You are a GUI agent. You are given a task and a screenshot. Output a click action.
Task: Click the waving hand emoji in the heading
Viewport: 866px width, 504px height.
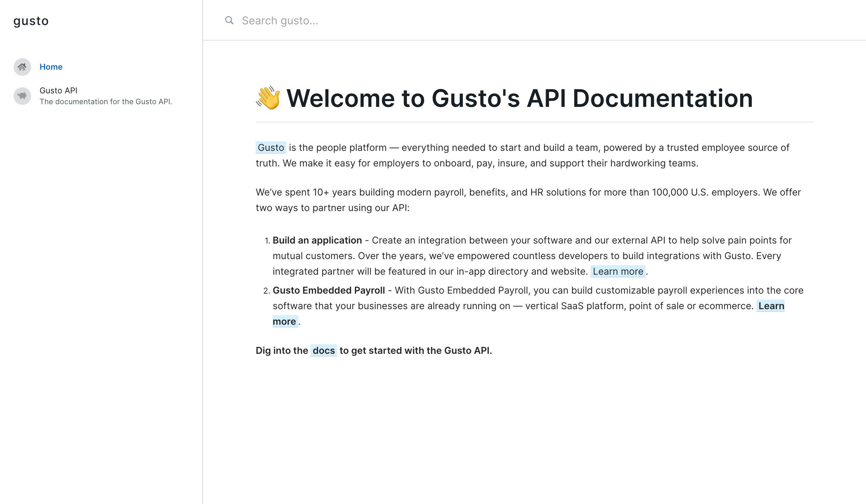point(268,98)
